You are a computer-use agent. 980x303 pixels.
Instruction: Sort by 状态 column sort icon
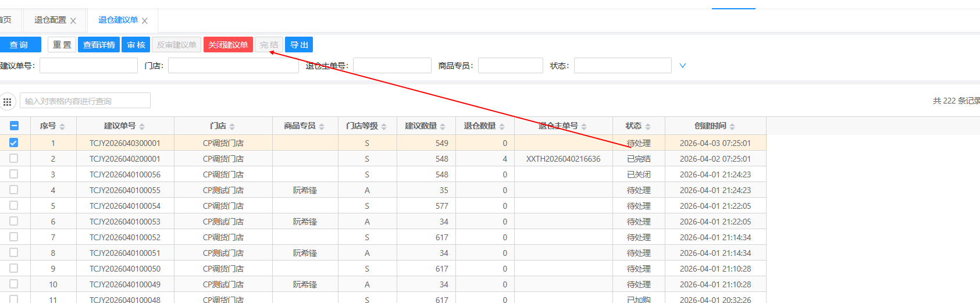pos(648,127)
